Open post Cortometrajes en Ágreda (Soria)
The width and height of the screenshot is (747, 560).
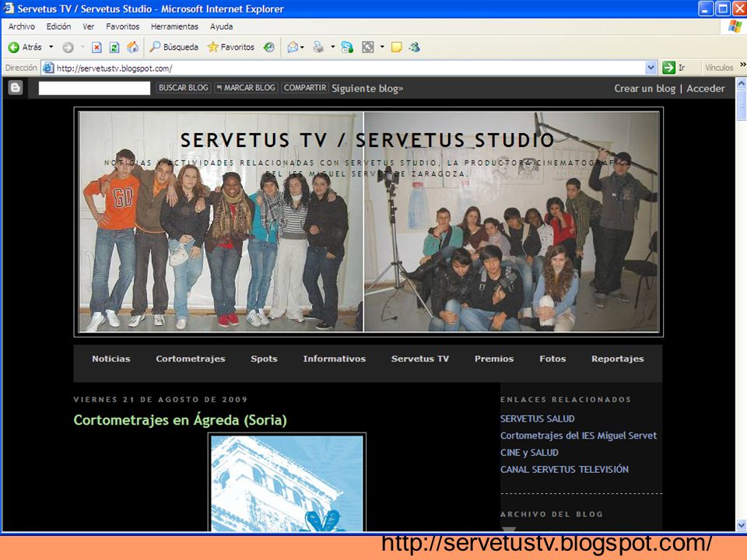pos(180,420)
